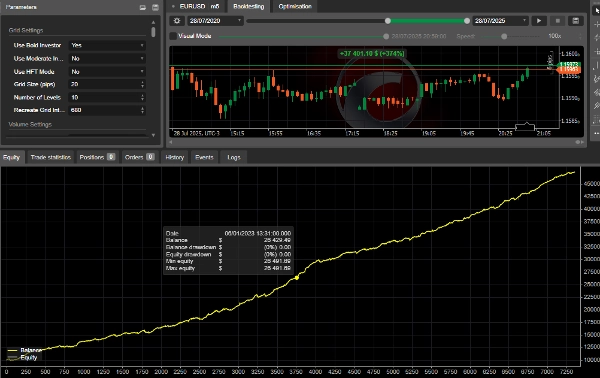Click the Grid Settings section heading
Screen dimensions: 600x378
26,30
